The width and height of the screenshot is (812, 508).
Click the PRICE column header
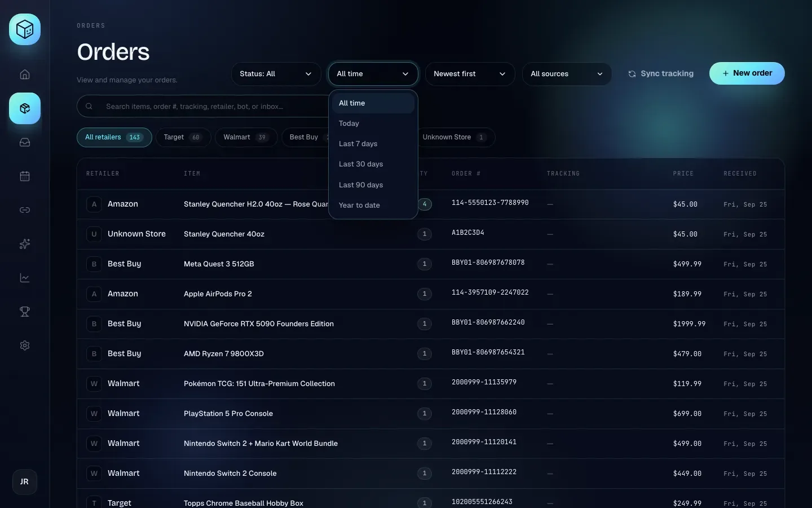(683, 174)
